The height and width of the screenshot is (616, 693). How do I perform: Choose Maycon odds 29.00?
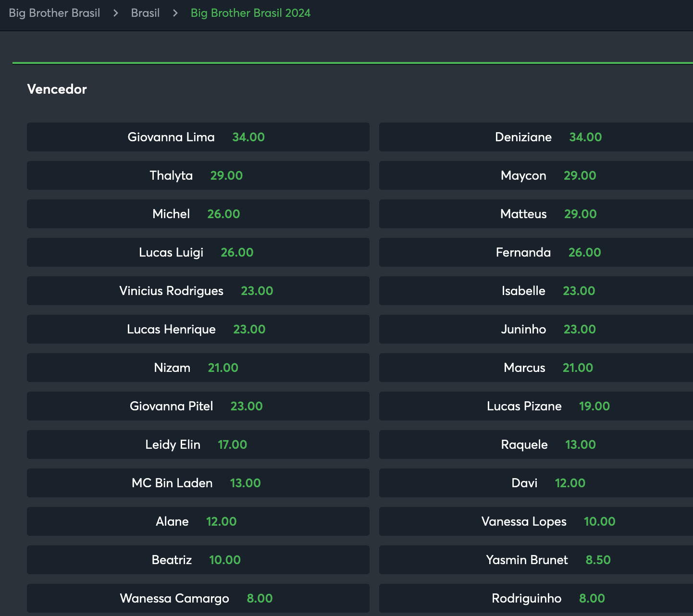pos(536,175)
